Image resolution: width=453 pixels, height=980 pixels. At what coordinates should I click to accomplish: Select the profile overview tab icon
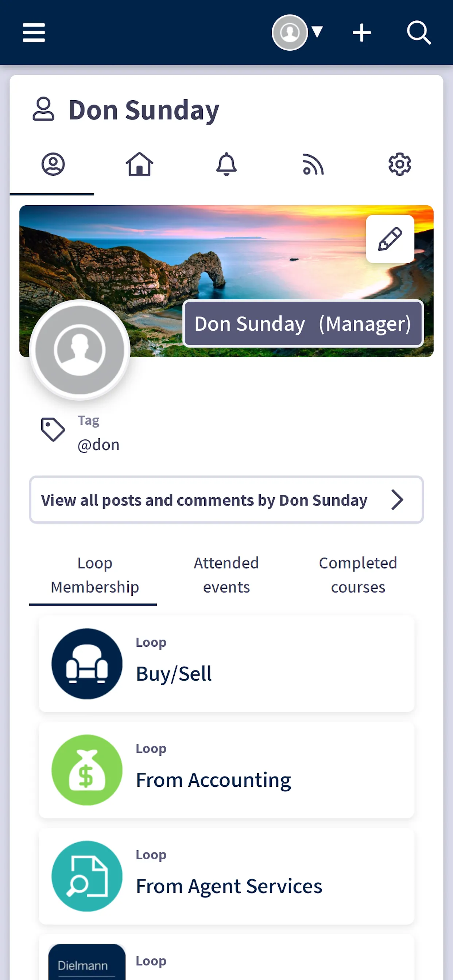(x=53, y=165)
